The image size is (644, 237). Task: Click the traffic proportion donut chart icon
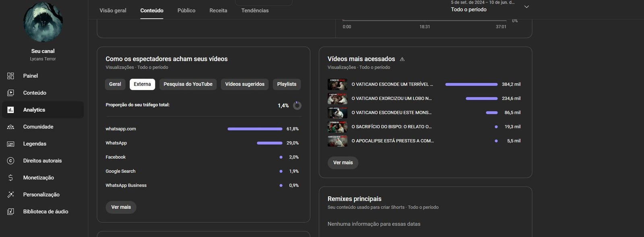coord(297,105)
